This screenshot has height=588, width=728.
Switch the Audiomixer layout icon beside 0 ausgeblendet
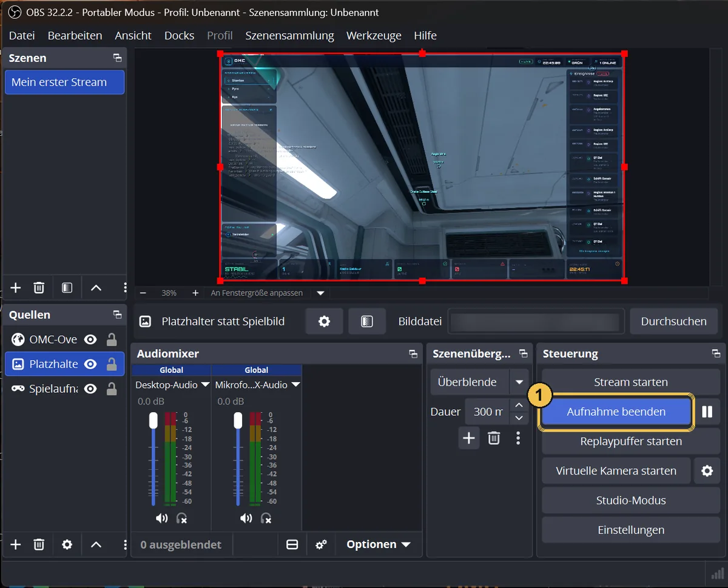(x=292, y=544)
